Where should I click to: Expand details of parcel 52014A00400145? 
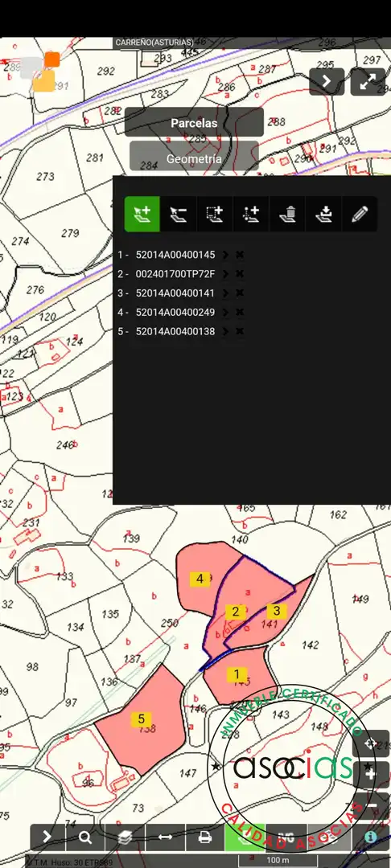coord(225,256)
